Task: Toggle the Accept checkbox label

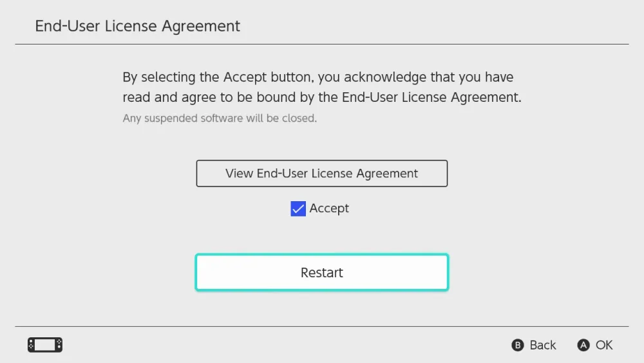Action: 329,208
